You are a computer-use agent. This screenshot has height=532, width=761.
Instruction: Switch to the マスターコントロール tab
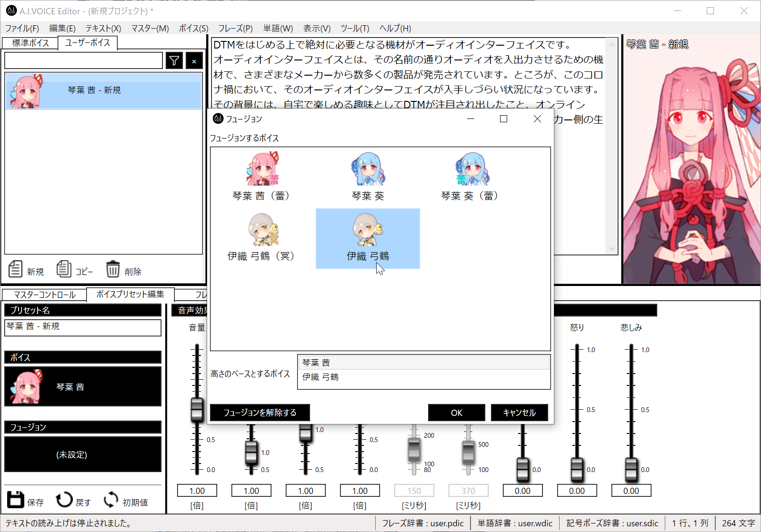pos(44,295)
